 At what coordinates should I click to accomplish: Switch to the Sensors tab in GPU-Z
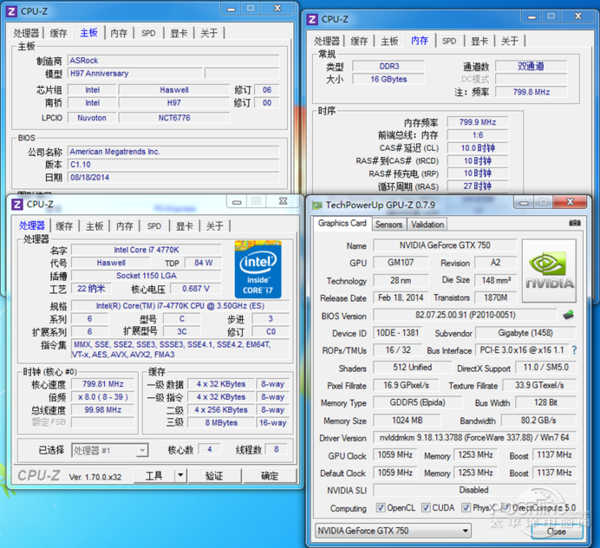coord(388,225)
